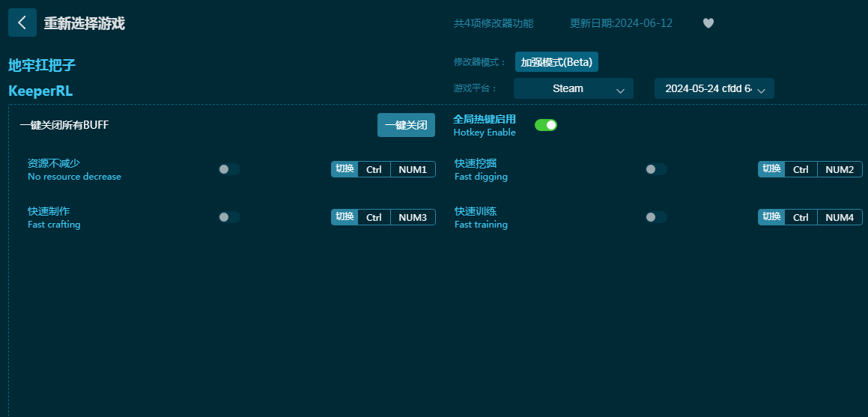The width and height of the screenshot is (868, 417).
Task: Click the 一键关闭 button
Action: point(407,125)
